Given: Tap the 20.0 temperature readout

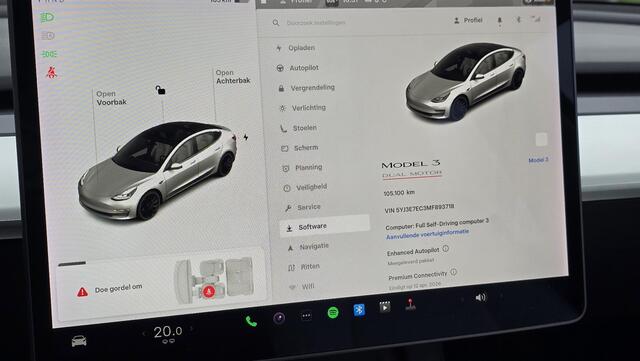Looking at the screenshot, I should click(x=168, y=332).
